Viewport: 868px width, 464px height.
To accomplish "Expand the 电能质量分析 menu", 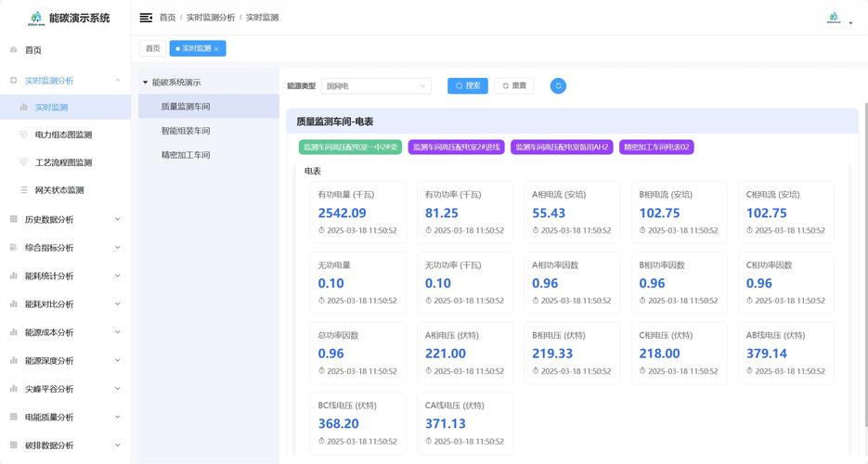I will 65,417.
